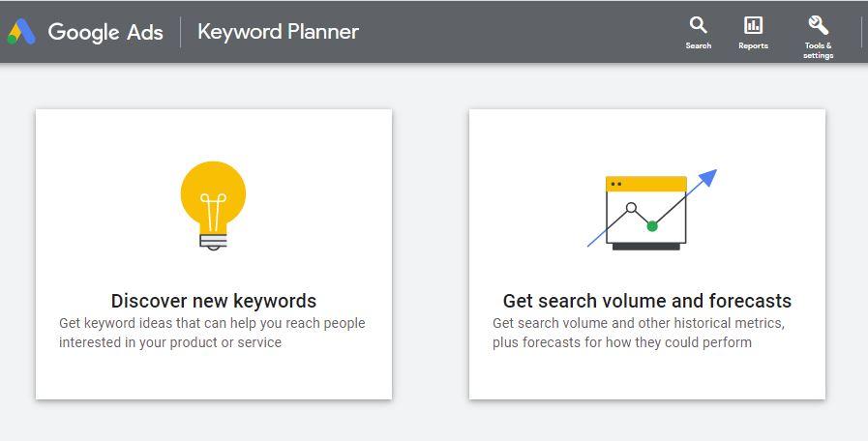Click the blue trend arrow tip
868x441 pixels.
[708, 177]
